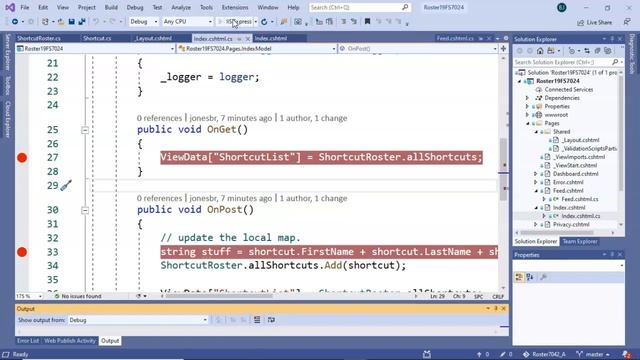Click the Categorized icon in Properties panel
The image size is (640, 360).
519,277
